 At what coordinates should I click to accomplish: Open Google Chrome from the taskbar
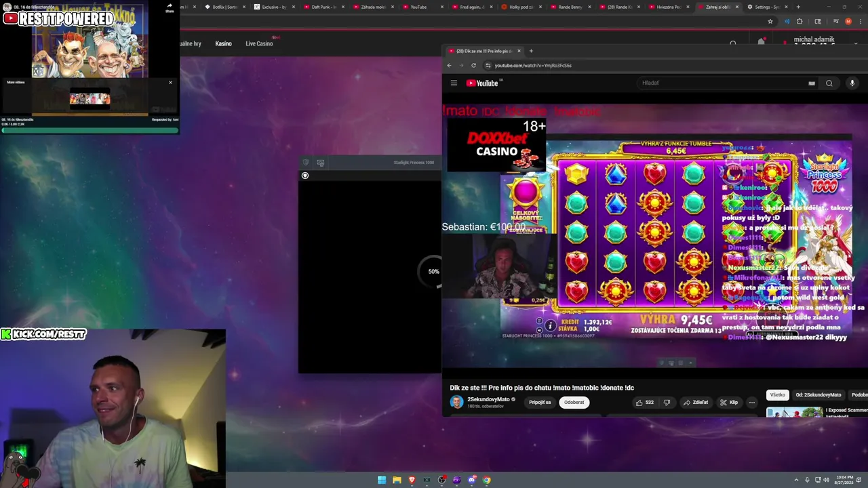486,480
